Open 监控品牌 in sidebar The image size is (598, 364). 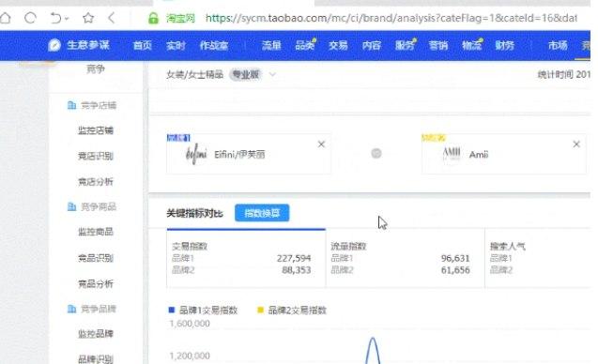96,334
